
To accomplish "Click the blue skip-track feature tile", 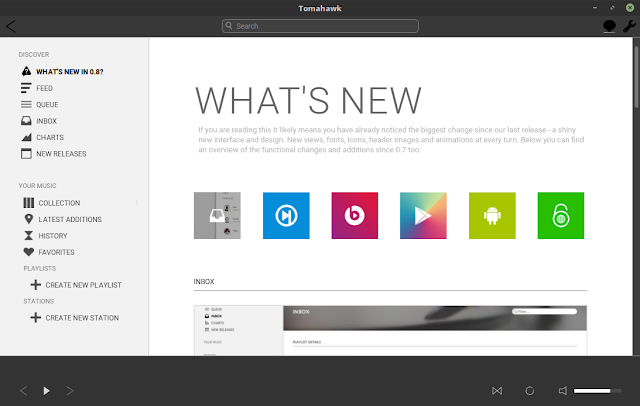I will (x=286, y=215).
